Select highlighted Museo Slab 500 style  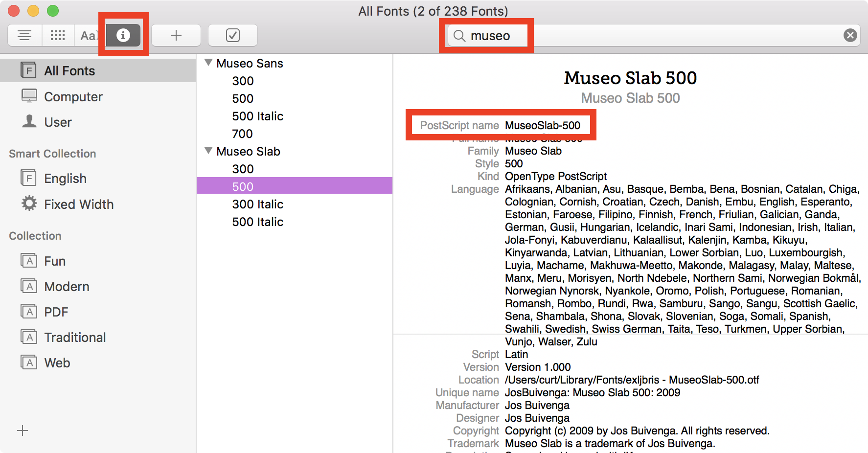click(x=295, y=185)
